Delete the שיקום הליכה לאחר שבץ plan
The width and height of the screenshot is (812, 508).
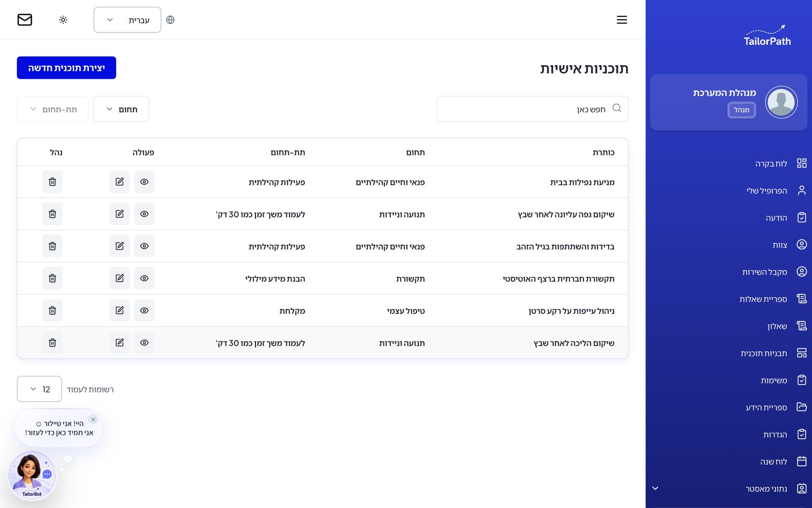point(52,342)
